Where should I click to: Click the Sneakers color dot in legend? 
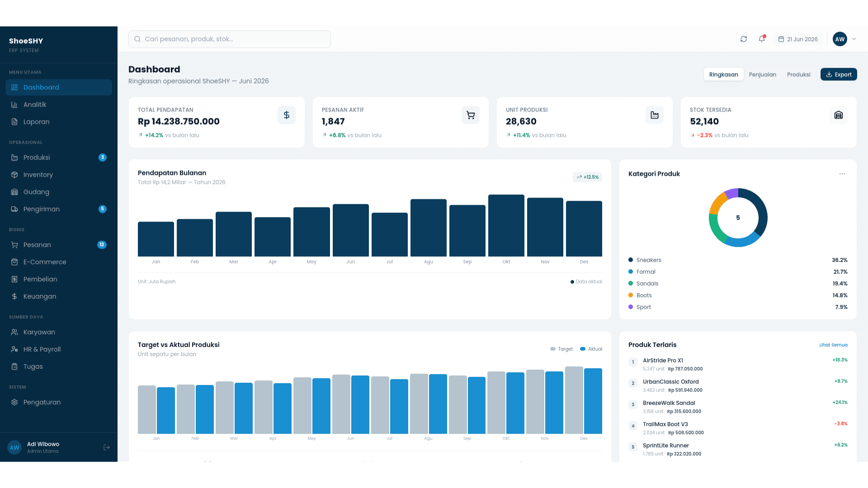(631, 260)
